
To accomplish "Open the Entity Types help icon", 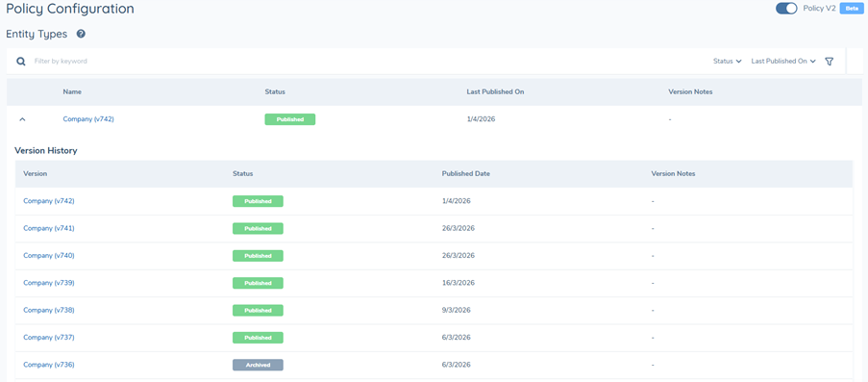I will [x=81, y=34].
